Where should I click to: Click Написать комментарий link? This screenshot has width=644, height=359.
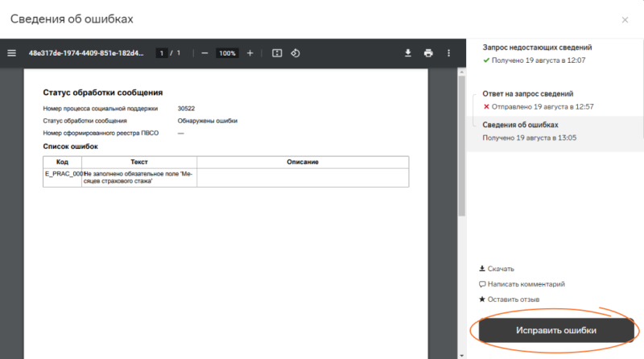point(522,284)
